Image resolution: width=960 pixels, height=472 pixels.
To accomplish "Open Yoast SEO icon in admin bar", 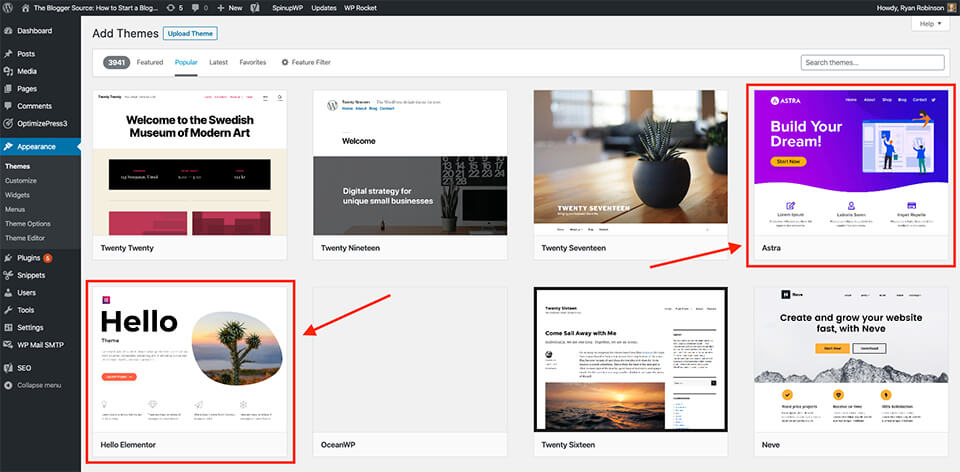I will [x=255, y=8].
